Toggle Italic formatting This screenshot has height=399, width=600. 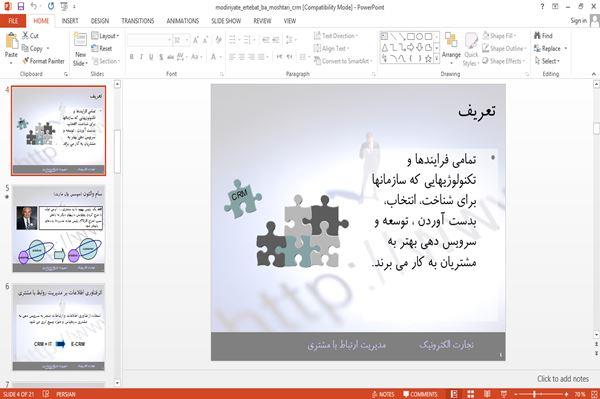point(141,57)
